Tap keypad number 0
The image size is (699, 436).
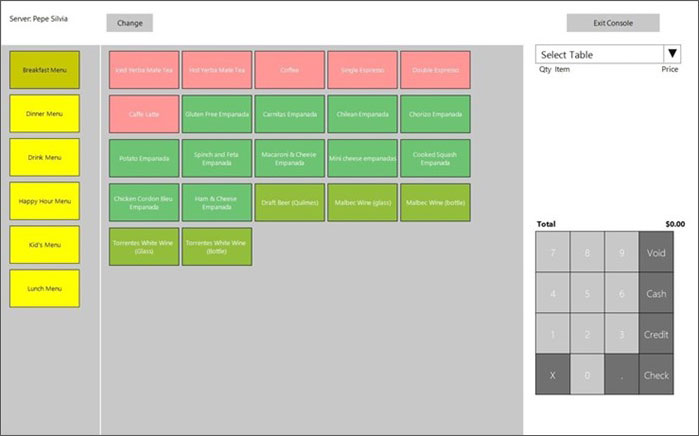(x=587, y=374)
